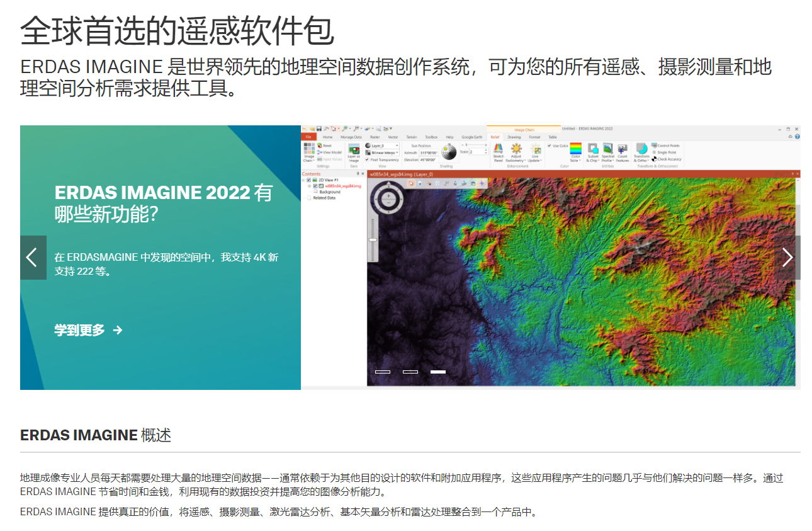Switch to the Home ribbon tab

tap(327, 137)
